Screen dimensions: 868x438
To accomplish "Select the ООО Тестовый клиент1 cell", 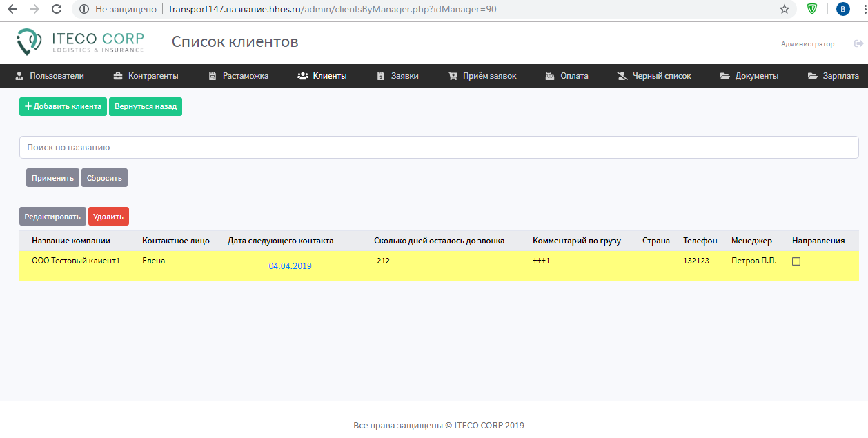I will point(76,261).
